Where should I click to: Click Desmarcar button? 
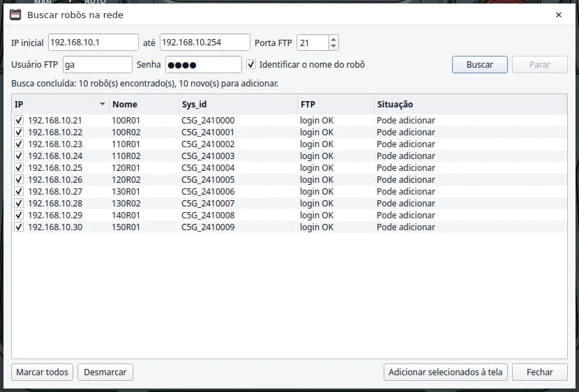click(105, 372)
